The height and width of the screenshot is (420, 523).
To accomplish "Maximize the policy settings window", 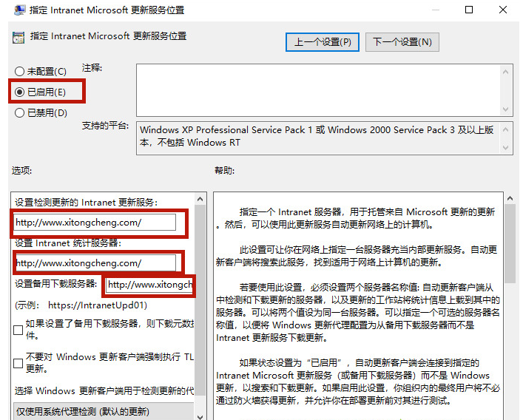I will [469, 10].
